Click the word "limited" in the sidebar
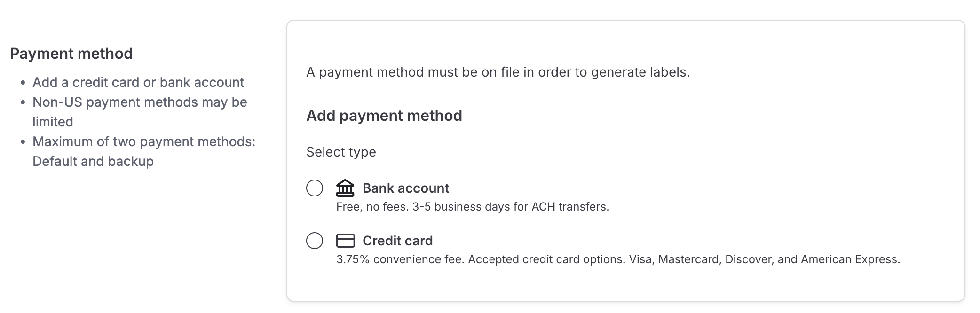This screenshot has width=980, height=313. point(53,122)
